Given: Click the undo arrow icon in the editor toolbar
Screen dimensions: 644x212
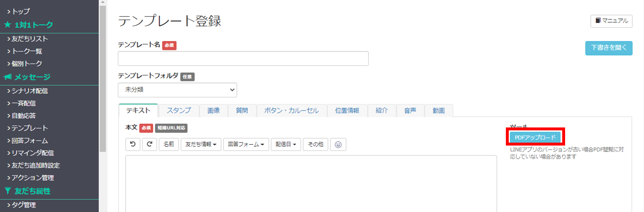Looking at the screenshot, I should (133, 144).
